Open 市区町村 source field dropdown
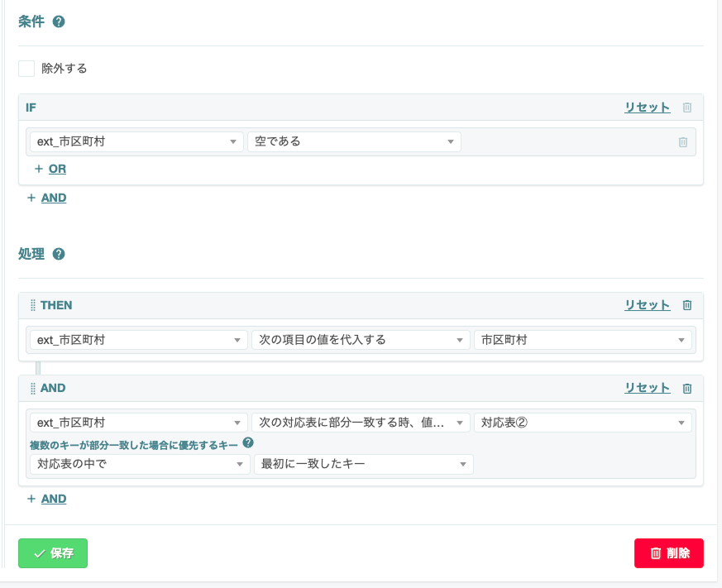This screenshot has height=588, width=722. (x=582, y=340)
